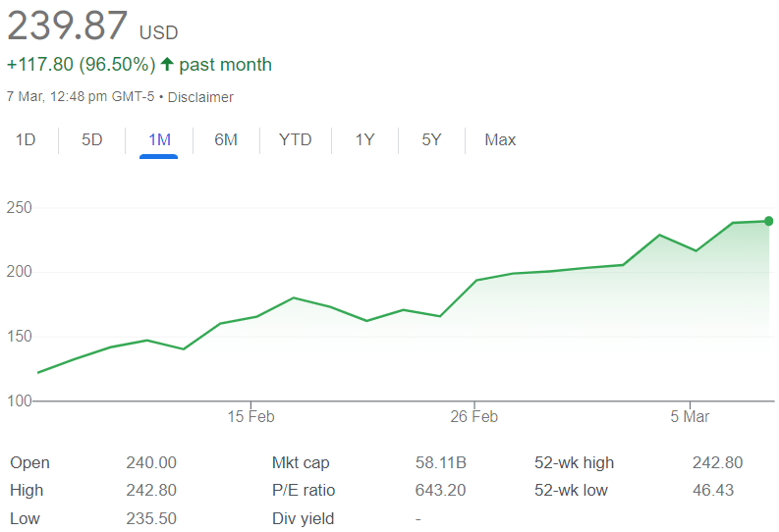The height and width of the screenshot is (532, 779).
Task: Select the 5Y time range
Action: (x=431, y=140)
